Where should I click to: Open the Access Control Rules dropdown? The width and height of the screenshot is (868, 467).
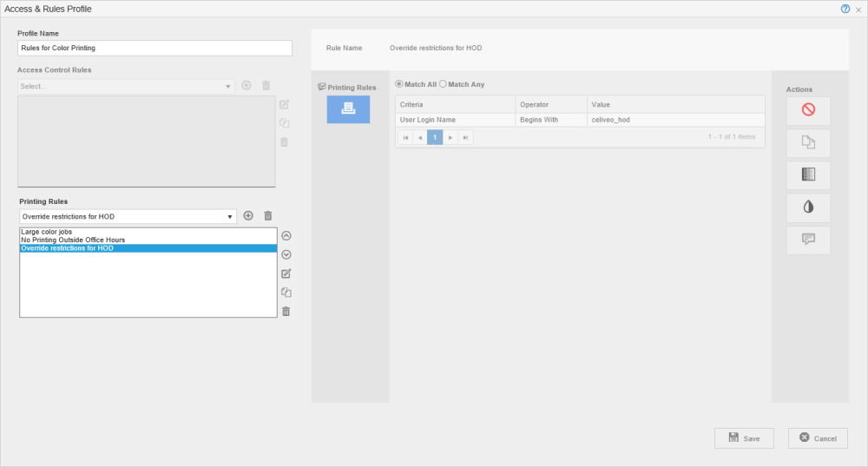point(126,86)
